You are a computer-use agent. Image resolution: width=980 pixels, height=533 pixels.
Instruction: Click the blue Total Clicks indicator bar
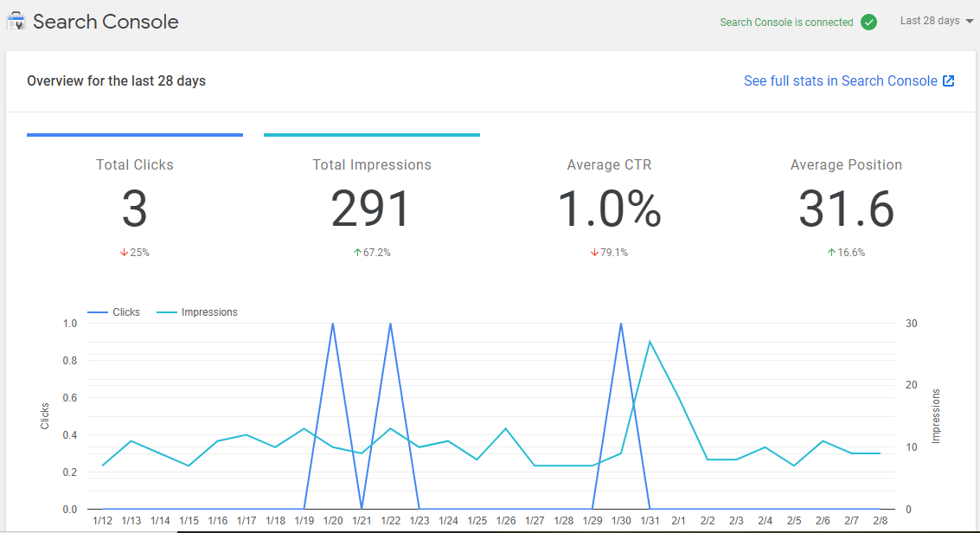tap(134, 134)
